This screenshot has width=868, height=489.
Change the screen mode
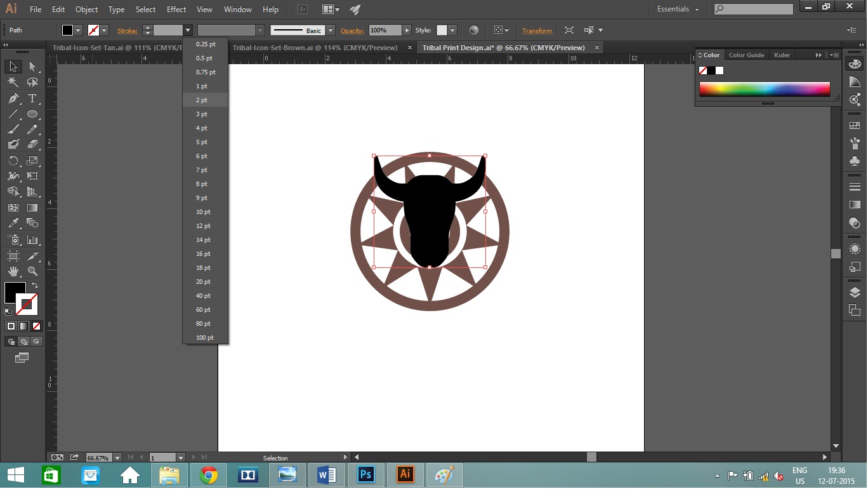[22, 358]
